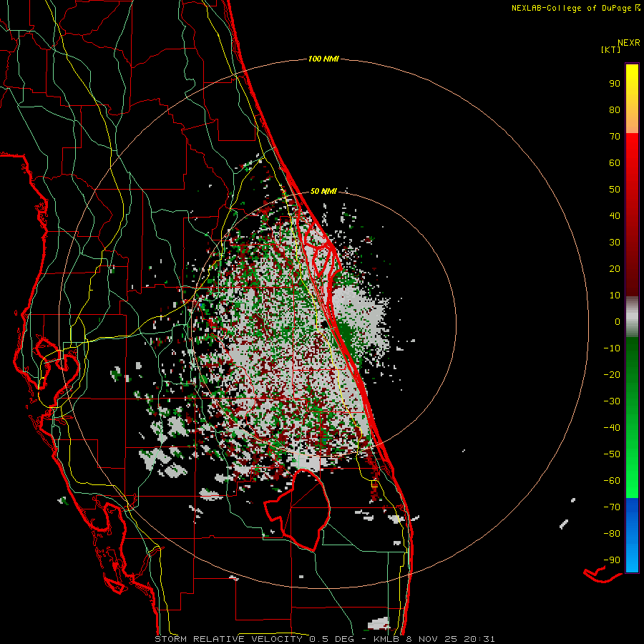Select the -70 knot scale value
This screenshot has height=644, width=644.
[x=612, y=507]
